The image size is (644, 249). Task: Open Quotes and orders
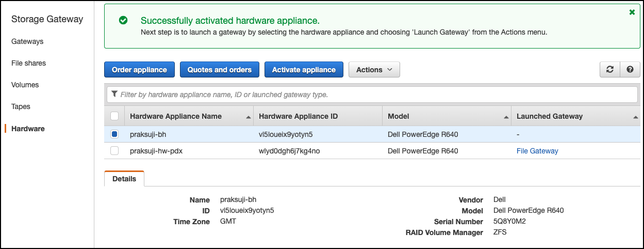[219, 70]
